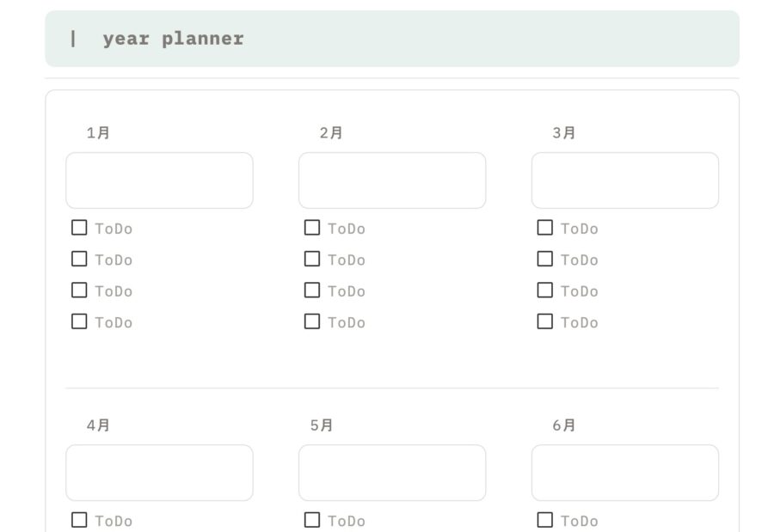The width and height of the screenshot is (774, 532).
Task: Click the third ToDo text under 3月
Action: click(579, 291)
